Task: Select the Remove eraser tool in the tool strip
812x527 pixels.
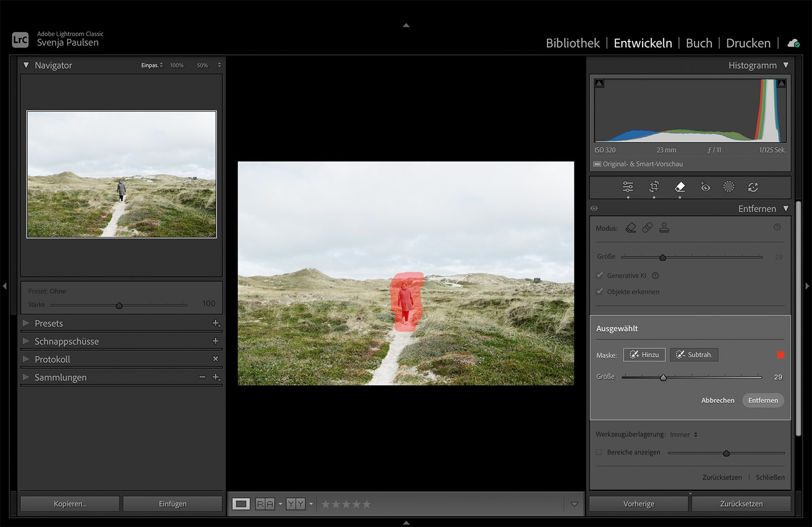Action: click(680, 187)
